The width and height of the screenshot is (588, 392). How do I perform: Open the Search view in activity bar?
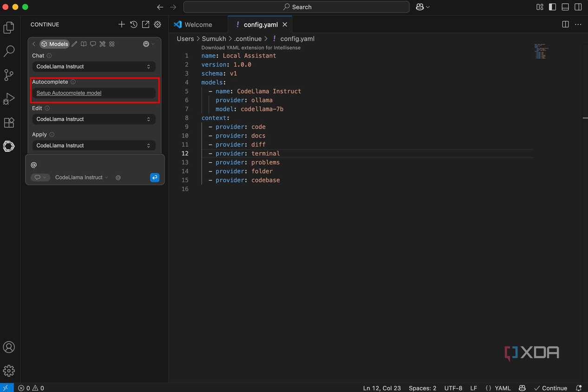(9, 51)
